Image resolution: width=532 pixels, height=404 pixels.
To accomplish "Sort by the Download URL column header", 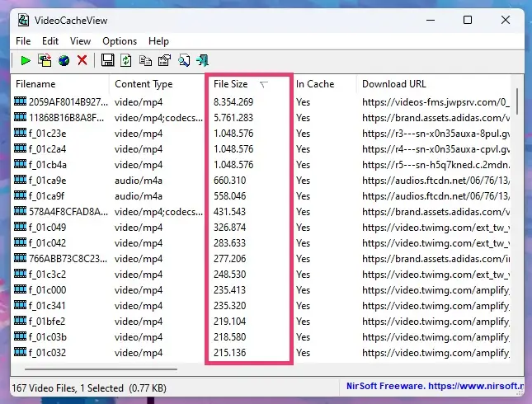I will [433, 84].
